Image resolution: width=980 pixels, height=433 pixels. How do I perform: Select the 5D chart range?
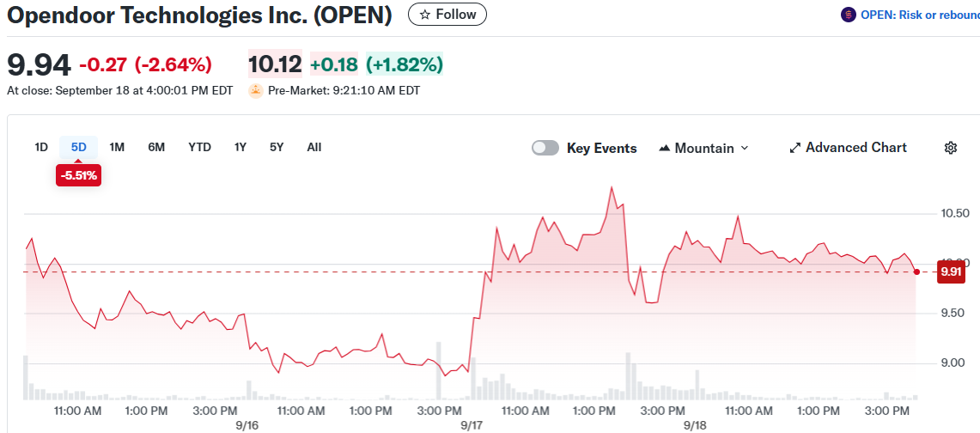click(79, 148)
